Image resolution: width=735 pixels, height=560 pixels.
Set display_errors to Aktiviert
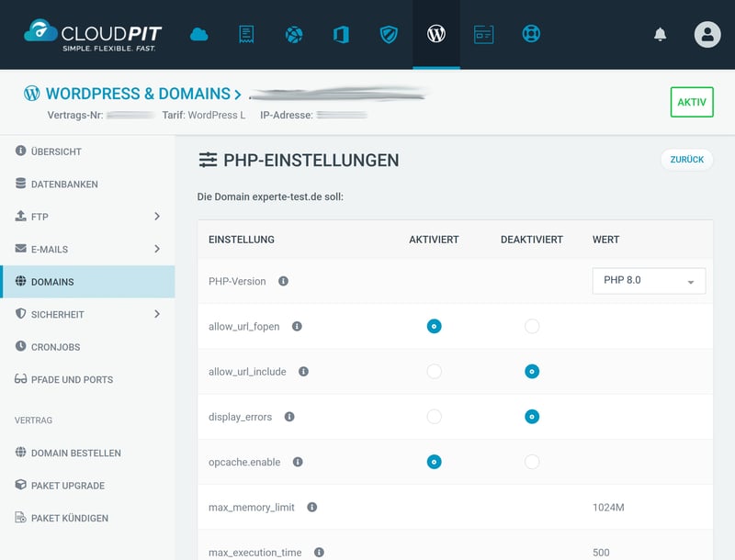coord(434,417)
